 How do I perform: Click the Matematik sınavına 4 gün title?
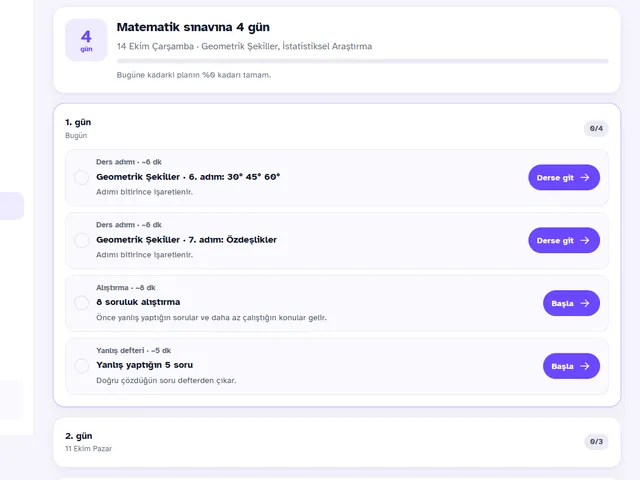(193, 27)
